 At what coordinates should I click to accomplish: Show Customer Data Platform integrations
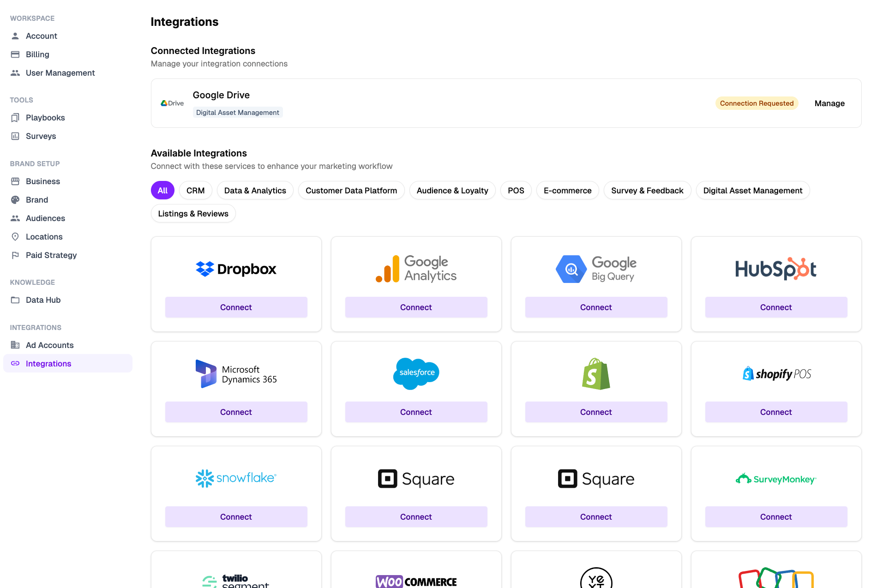[x=351, y=191]
